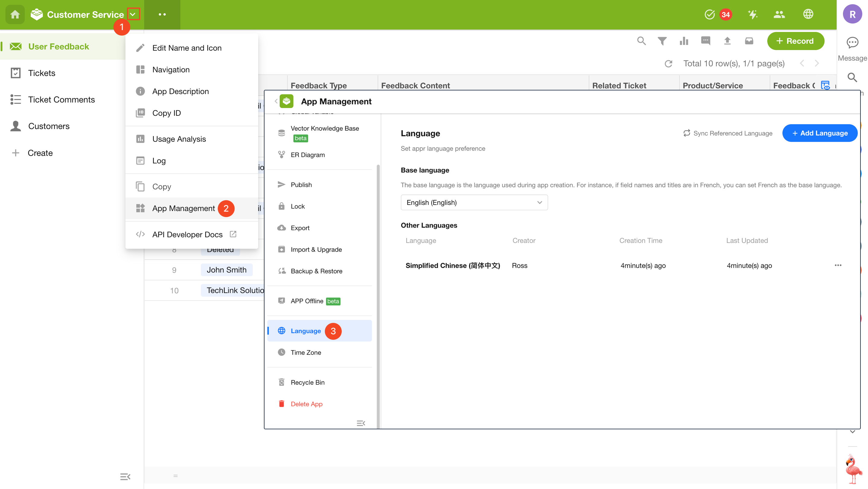868x489 pixels.
Task: Expand Customer Service app dropdown arrow
Action: 133,14
